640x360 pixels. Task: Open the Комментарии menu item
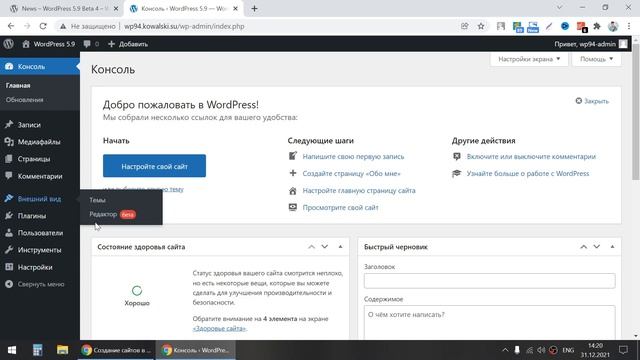(x=40, y=176)
